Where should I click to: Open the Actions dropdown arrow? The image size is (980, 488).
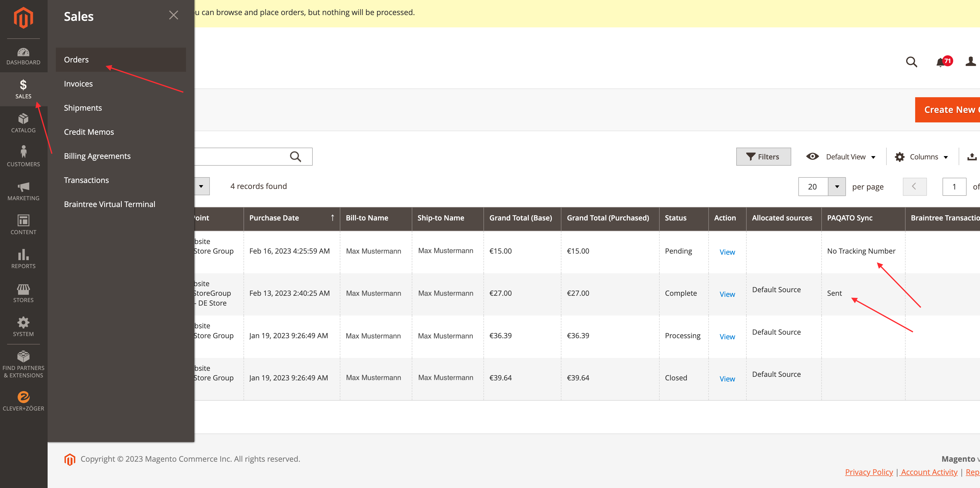click(x=201, y=186)
